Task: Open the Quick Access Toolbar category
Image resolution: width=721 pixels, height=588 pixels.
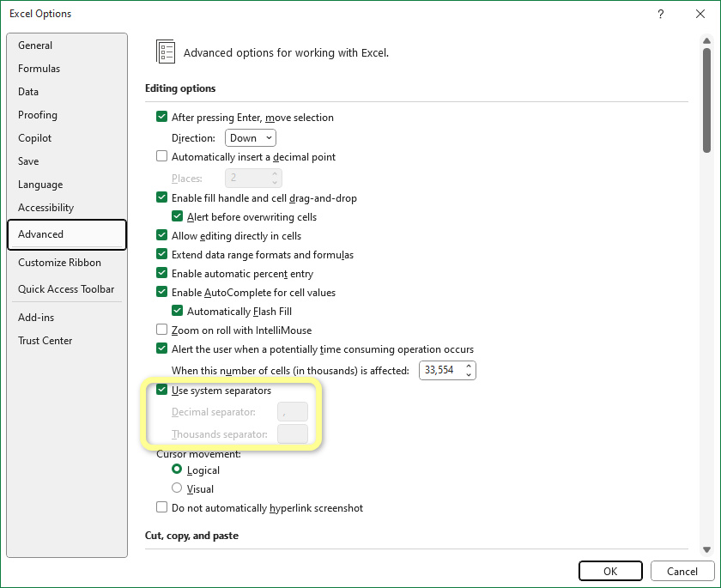Action: 67,289
